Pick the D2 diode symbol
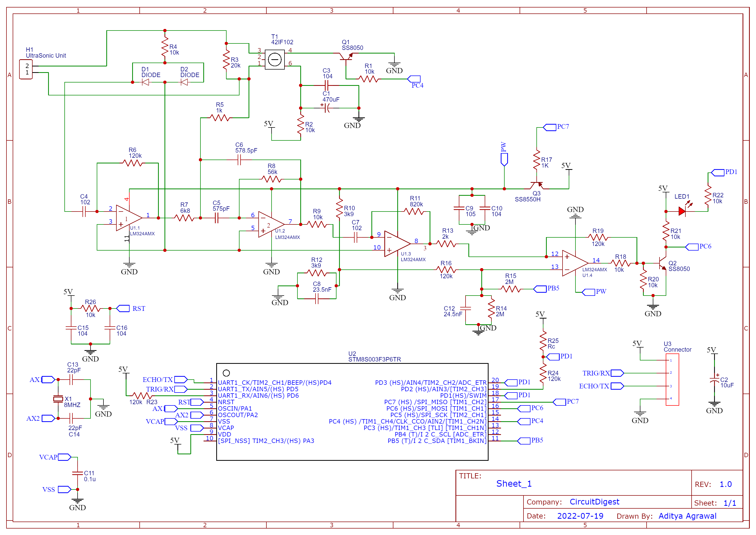This screenshot has width=756, height=535. coord(184,82)
